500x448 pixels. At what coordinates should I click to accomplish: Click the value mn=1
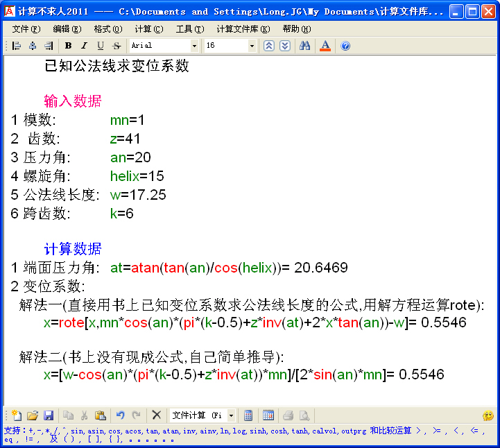coord(127,120)
